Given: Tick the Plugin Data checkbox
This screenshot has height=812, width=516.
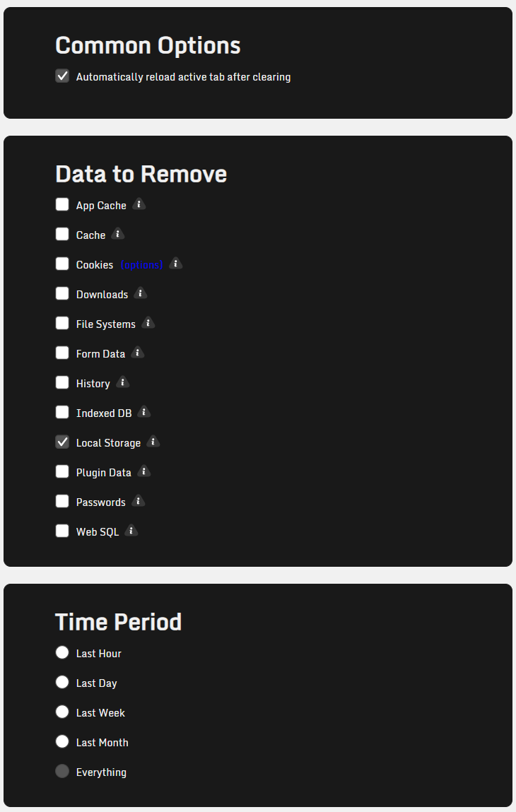Looking at the screenshot, I should [x=62, y=471].
